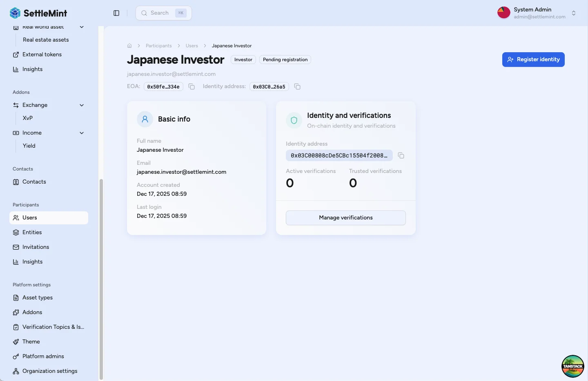Expand the Income section in sidebar

tap(81, 133)
